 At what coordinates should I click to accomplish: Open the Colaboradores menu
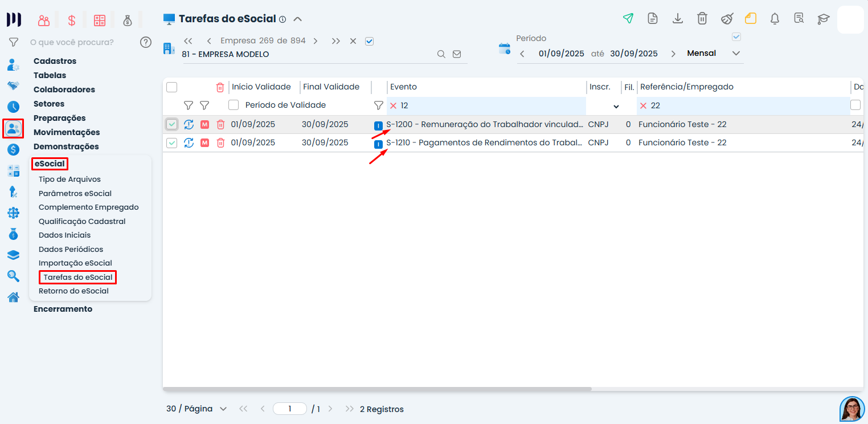tap(64, 89)
